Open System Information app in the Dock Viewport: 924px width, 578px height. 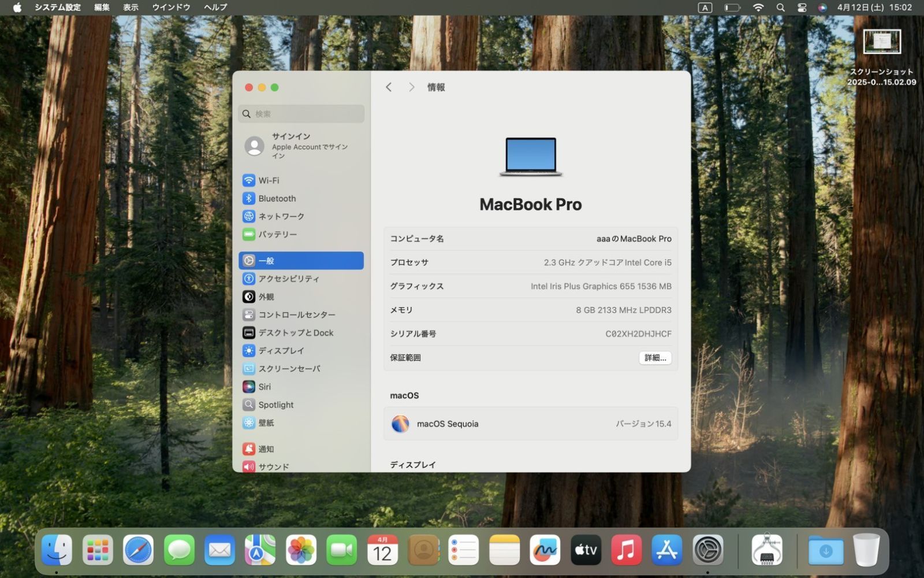pos(767,550)
